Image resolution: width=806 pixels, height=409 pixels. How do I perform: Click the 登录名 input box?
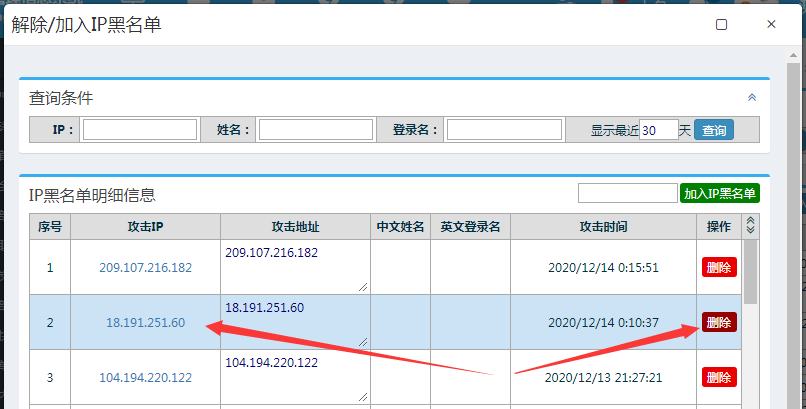tap(504, 130)
